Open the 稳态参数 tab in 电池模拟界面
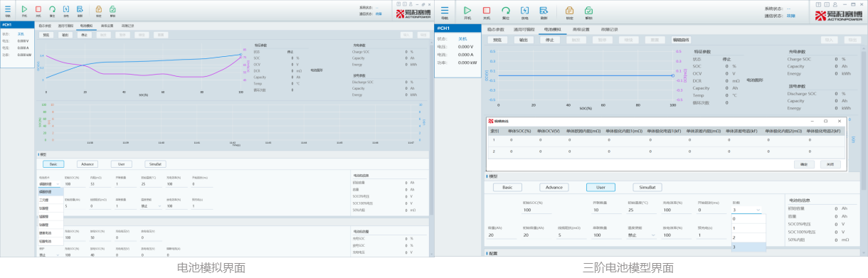 coord(45,26)
